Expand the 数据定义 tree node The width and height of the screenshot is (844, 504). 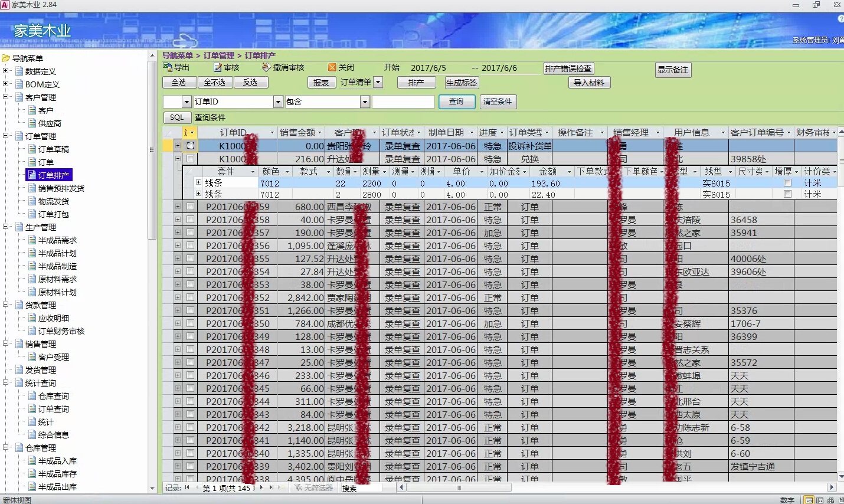6,71
